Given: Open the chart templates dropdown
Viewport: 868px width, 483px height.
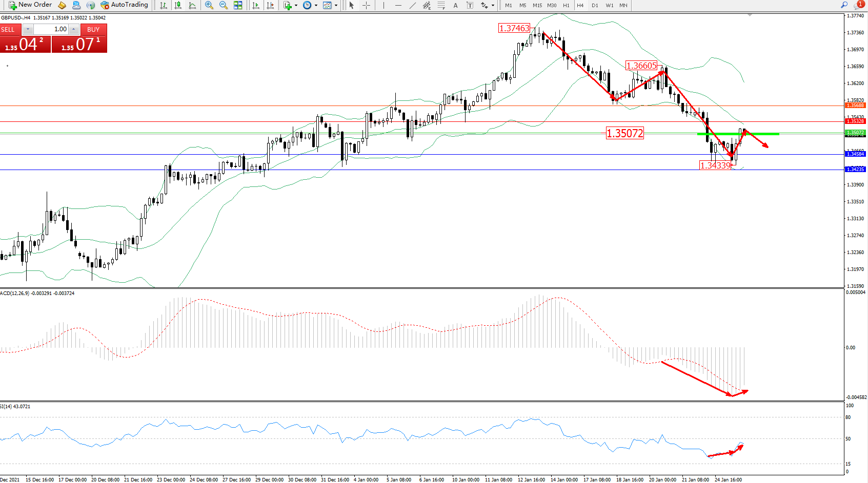Looking at the screenshot, I should (x=336, y=6).
